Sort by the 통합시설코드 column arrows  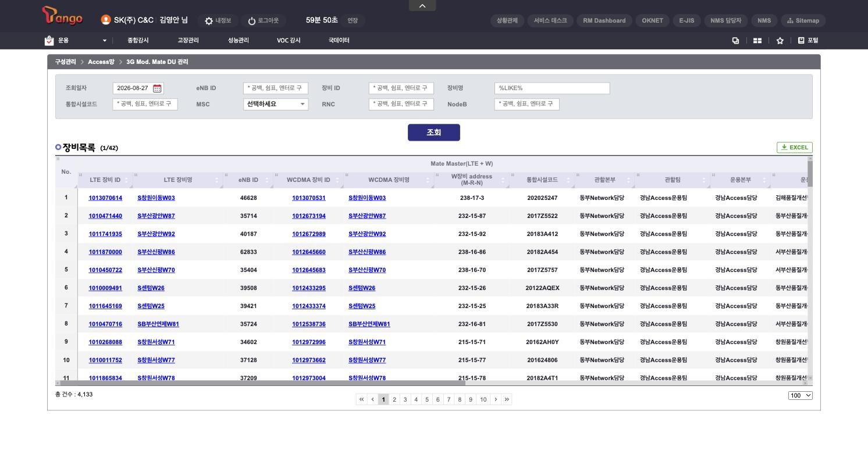(568, 180)
